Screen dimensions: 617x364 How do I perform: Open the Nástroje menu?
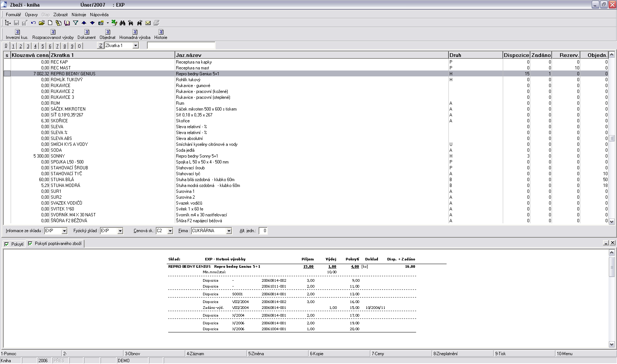click(79, 15)
